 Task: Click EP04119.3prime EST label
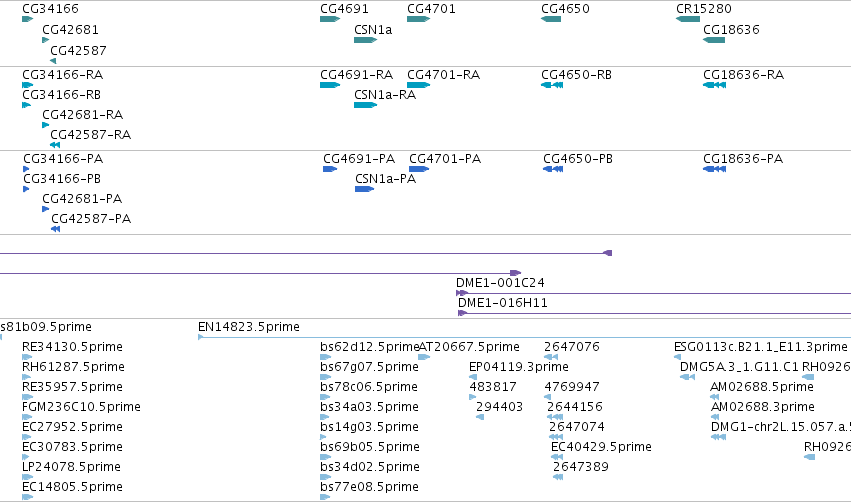click(x=519, y=367)
